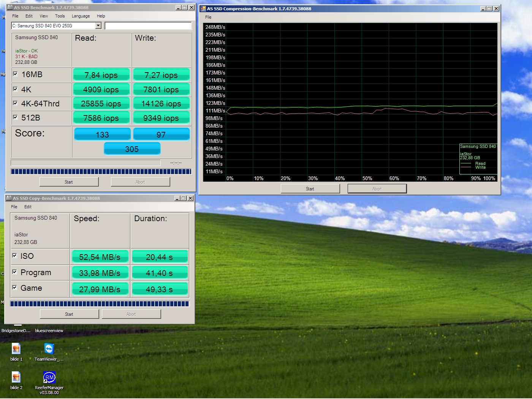Viewport: 532px width, 399px height.
Task: Click ISO duration 20,44 s
Action: [160, 257]
